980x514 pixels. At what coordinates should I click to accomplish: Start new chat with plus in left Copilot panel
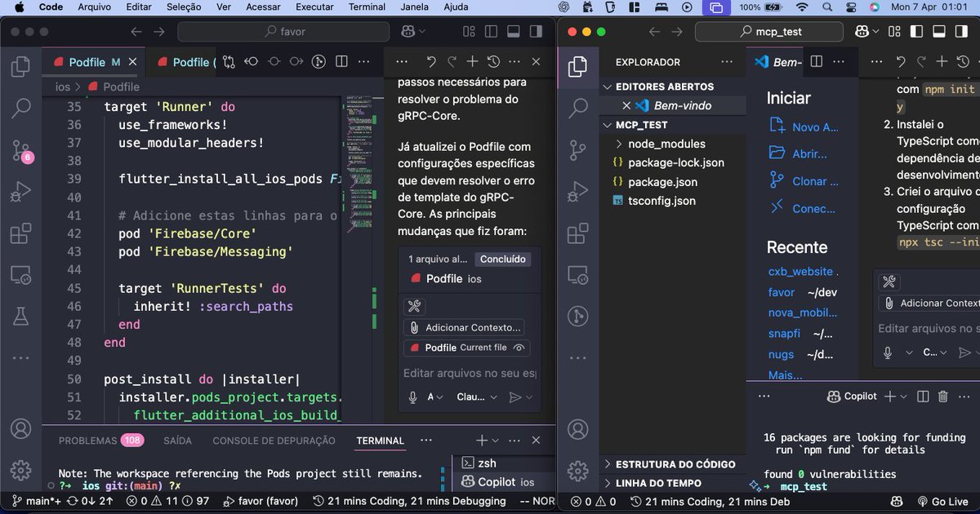pyautogui.click(x=472, y=62)
